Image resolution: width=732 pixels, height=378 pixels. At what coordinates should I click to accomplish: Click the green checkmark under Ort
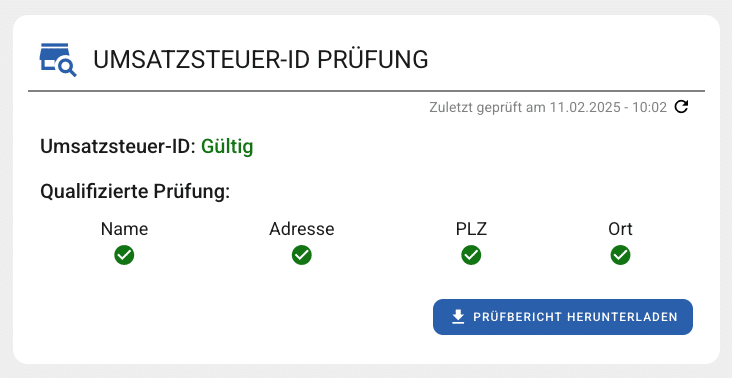pyautogui.click(x=620, y=255)
